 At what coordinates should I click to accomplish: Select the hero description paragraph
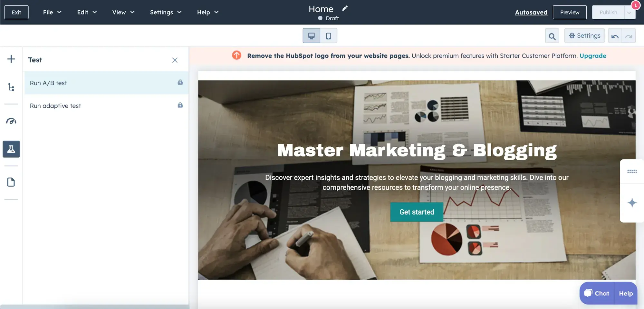tap(417, 183)
